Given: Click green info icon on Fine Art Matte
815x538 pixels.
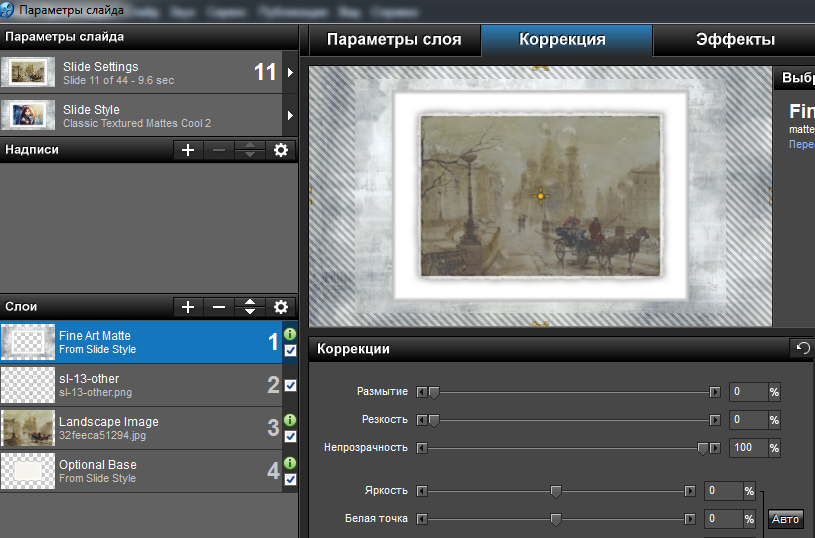Looking at the screenshot, I should tap(290, 334).
